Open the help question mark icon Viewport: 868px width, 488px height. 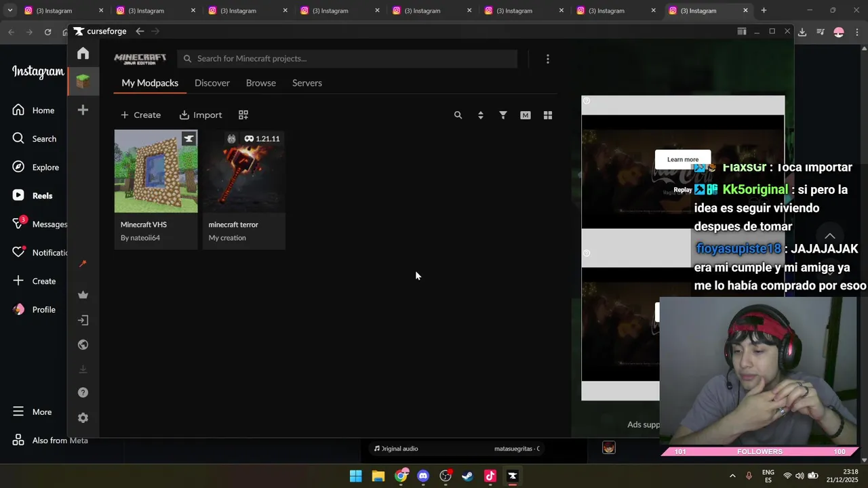coord(83,392)
